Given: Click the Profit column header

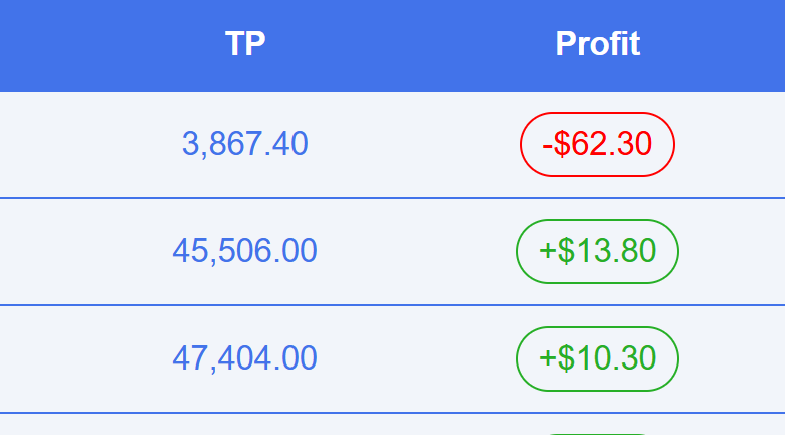Looking at the screenshot, I should tap(597, 44).
